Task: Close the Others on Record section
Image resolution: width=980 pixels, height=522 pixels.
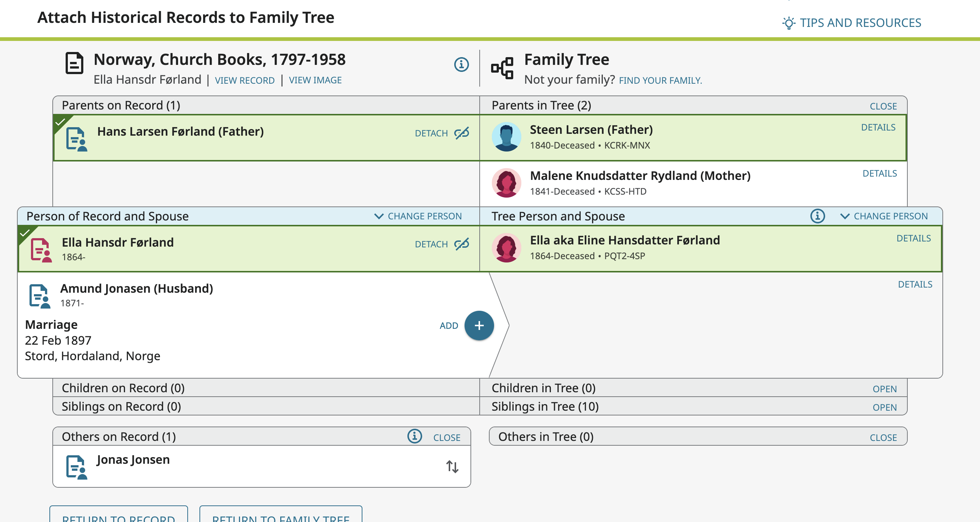Action: pyautogui.click(x=446, y=438)
